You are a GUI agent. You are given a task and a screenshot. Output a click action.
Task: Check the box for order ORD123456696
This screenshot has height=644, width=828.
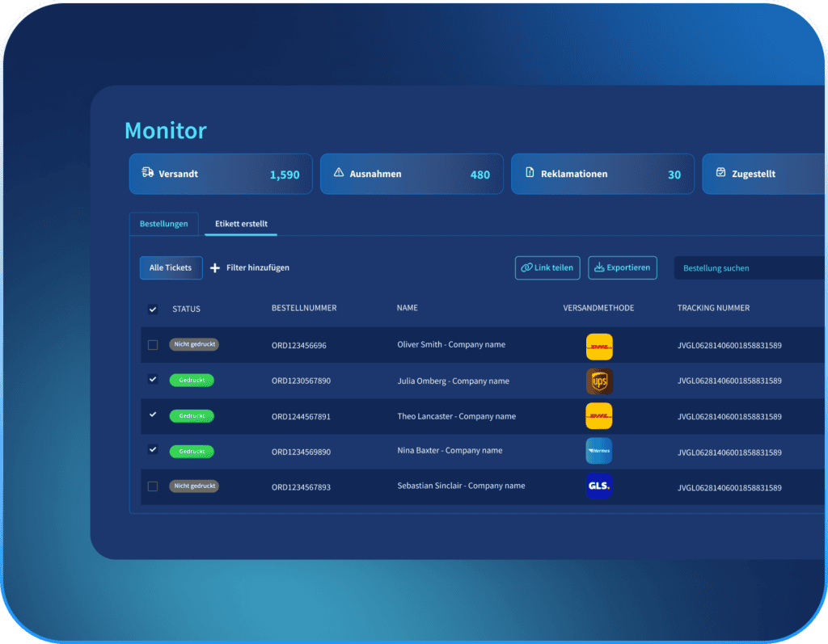pos(153,345)
